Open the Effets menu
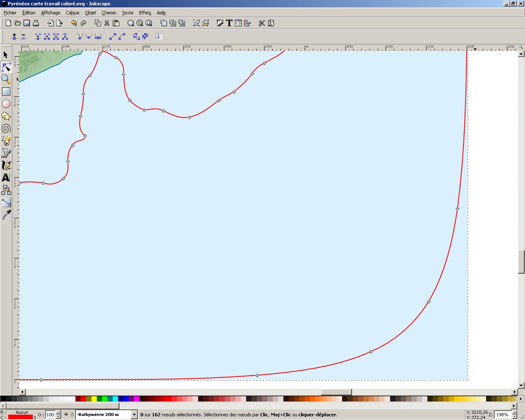 tap(145, 13)
